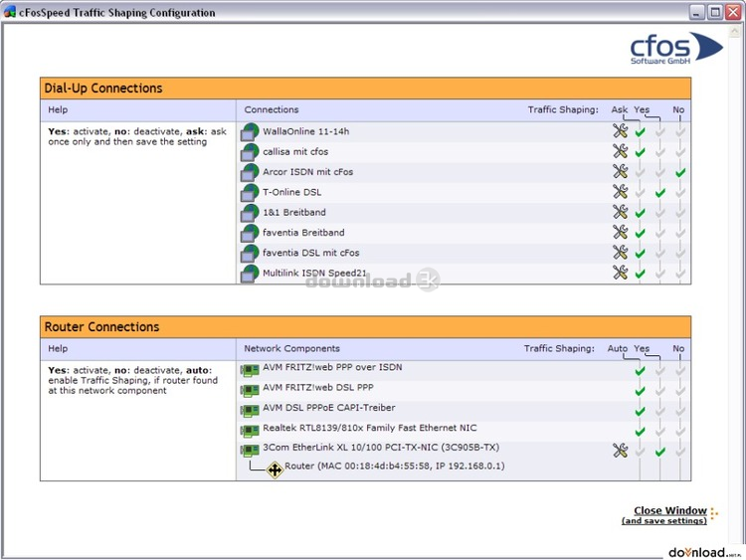Set 3Com EtherLink traffic shaping to Auto
The width and height of the screenshot is (746, 560).
tap(641, 452)
